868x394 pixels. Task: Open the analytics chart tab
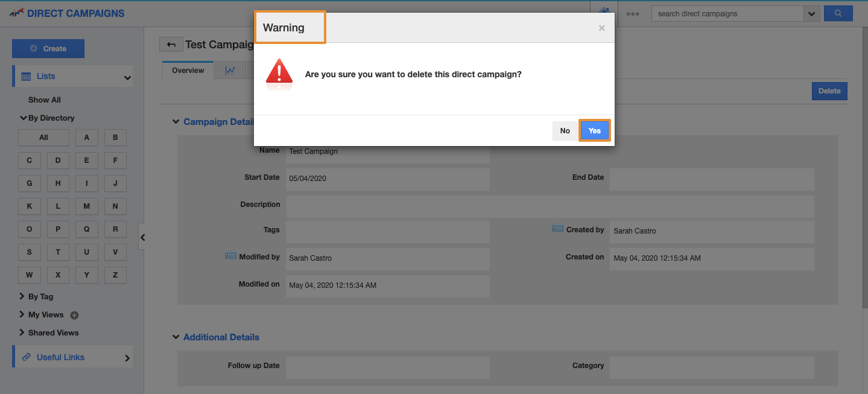pyautogui.click(x=230, y=70)
